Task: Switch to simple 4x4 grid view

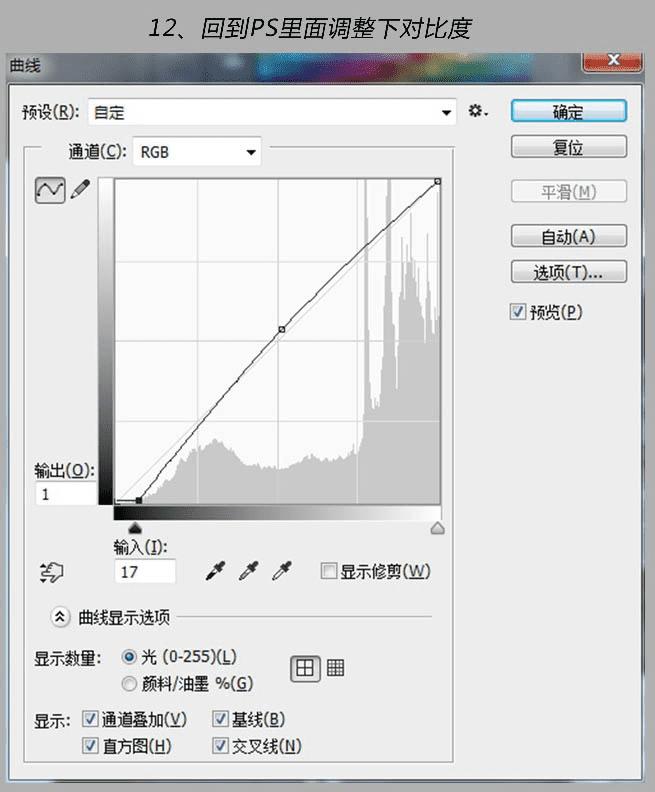Action: (305, 668)
